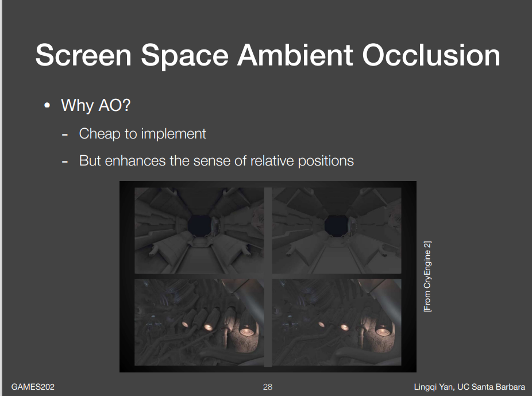
Task: Click the top-right corridor render image
Action: pos(337,230)
